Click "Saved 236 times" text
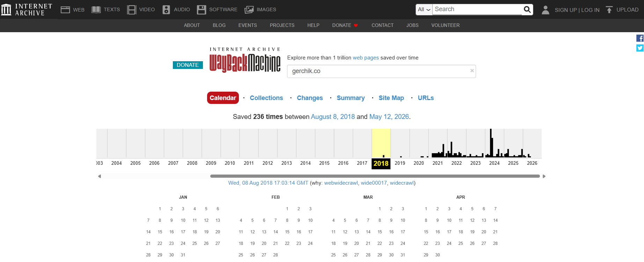 tap(258, 117)
